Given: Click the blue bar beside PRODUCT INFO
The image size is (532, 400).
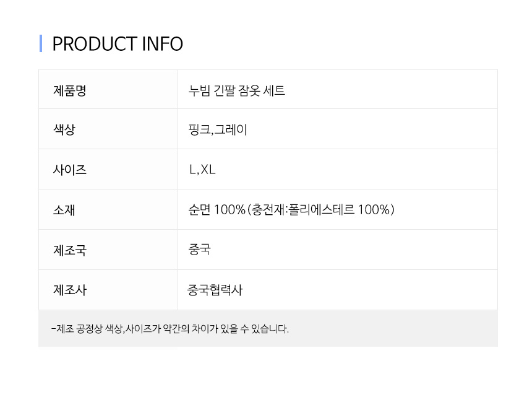Looking at the screenshot, I should coord(41,43).
